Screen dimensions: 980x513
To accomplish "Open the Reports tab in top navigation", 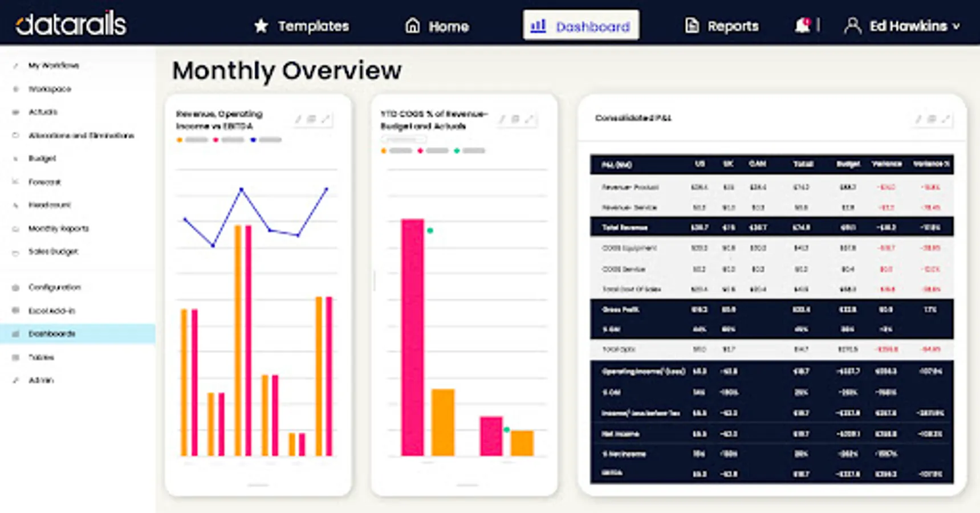I will pyautogui.click(x=722, y=26).
